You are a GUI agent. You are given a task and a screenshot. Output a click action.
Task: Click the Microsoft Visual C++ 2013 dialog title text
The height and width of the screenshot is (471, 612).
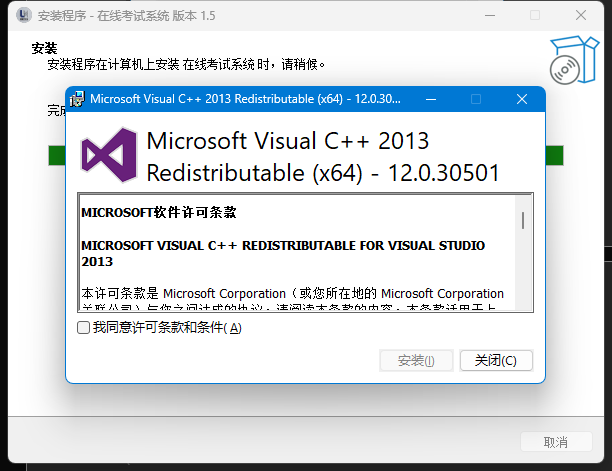[245, 99]
